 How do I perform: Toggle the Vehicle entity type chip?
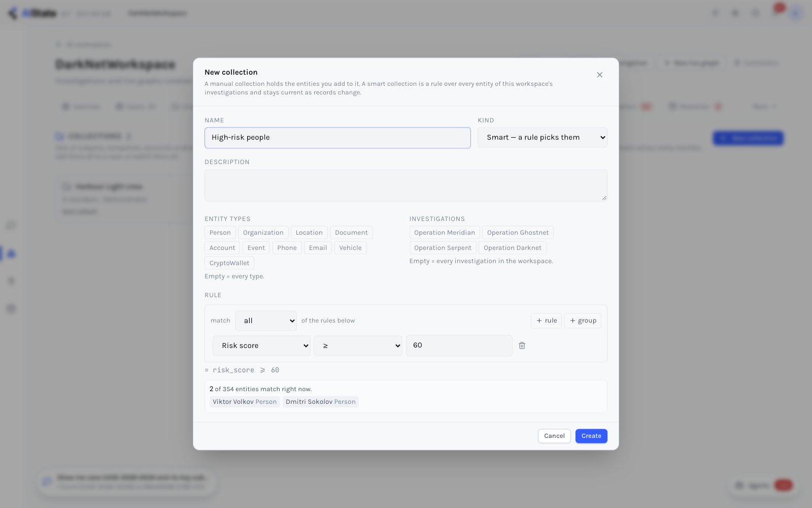tap(350, 248)
